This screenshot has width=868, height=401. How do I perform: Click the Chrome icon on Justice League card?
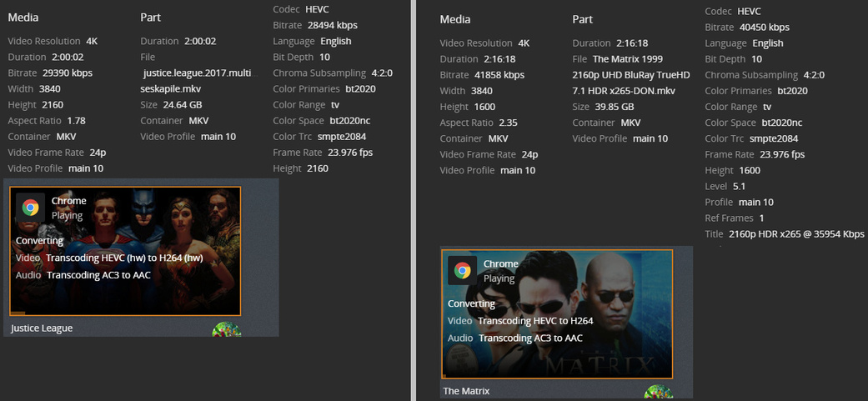pos(31,208)
